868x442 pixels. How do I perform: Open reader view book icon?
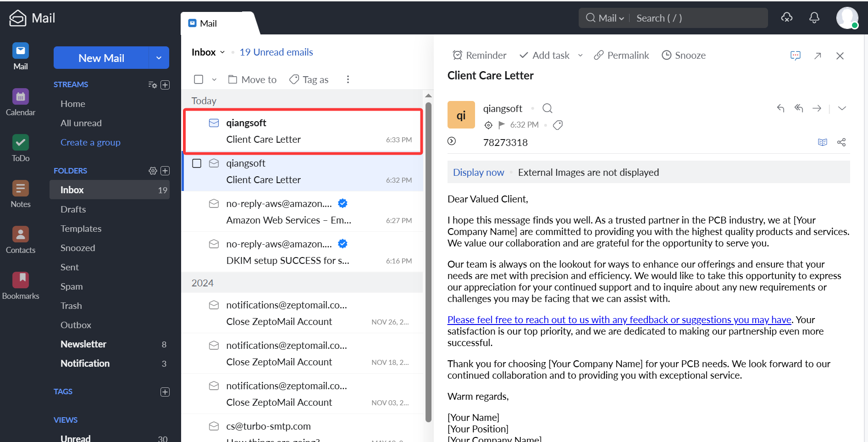point(823,142)
